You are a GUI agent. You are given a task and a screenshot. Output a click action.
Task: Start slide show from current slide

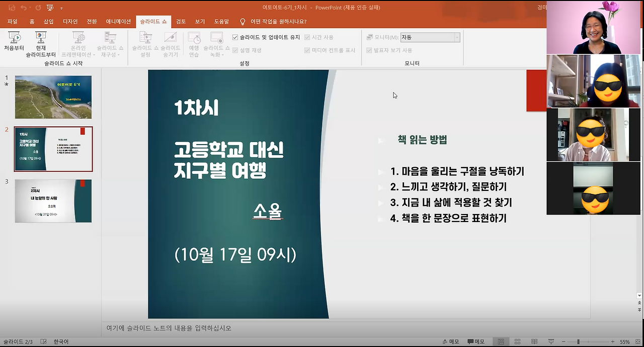40,43
